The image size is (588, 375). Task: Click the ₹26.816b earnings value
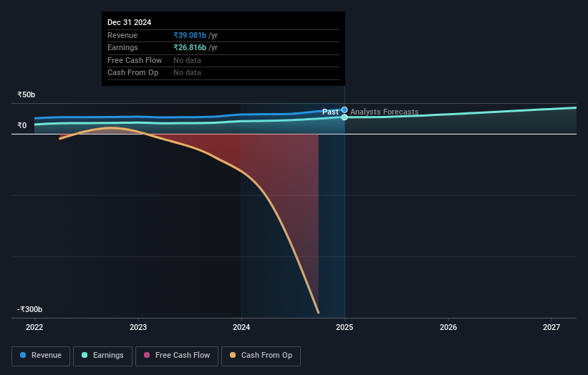pos(190,47)
